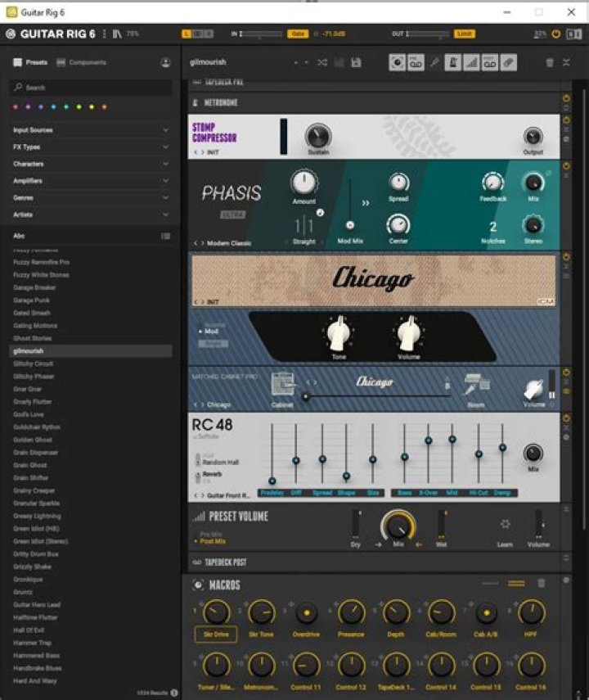Click the Mod option on Chicago amp
Screen dimensions: 589x700
point(211,332)
